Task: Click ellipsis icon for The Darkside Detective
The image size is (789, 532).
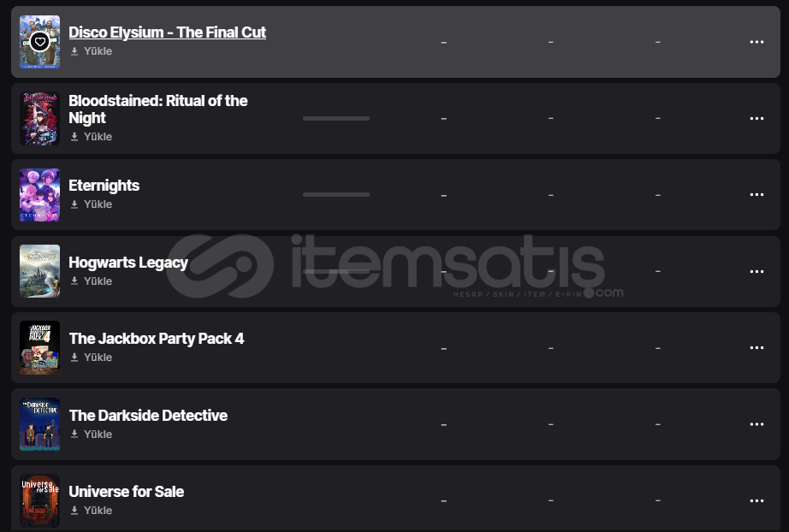Action: pyautogui.click(x=756, y=424)
